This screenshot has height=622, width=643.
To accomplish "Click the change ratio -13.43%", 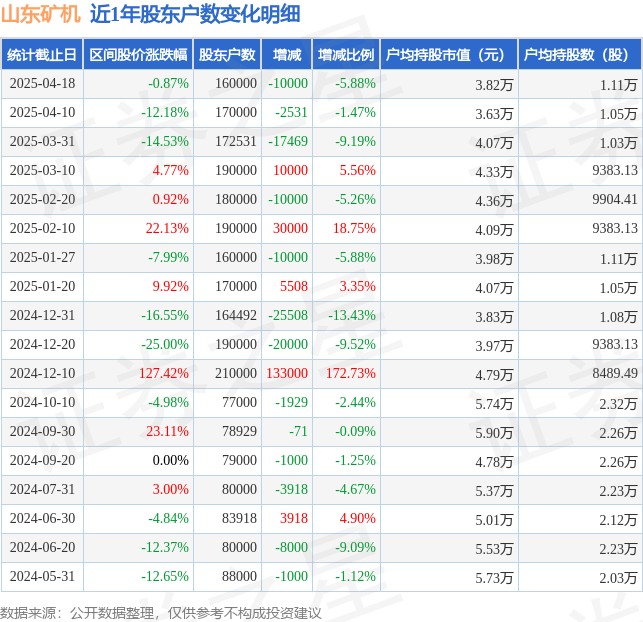I will (352, 315).
